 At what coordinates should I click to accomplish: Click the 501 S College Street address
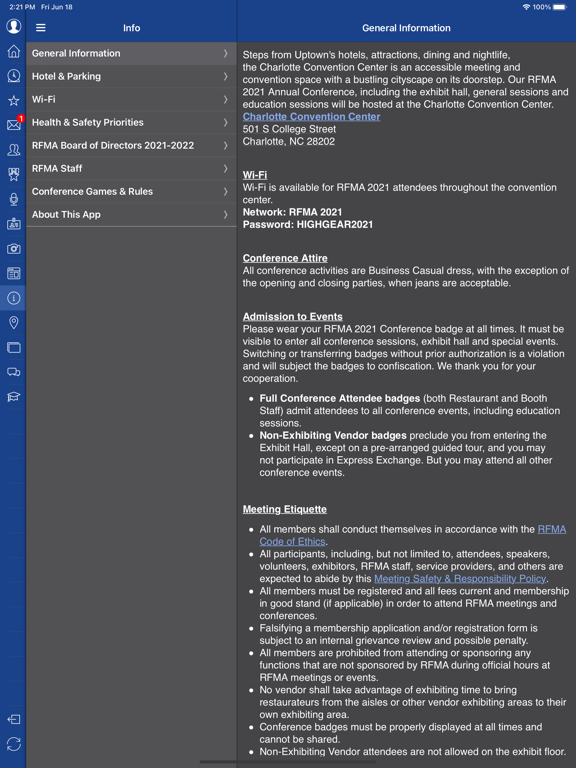[x=289, y=129]
